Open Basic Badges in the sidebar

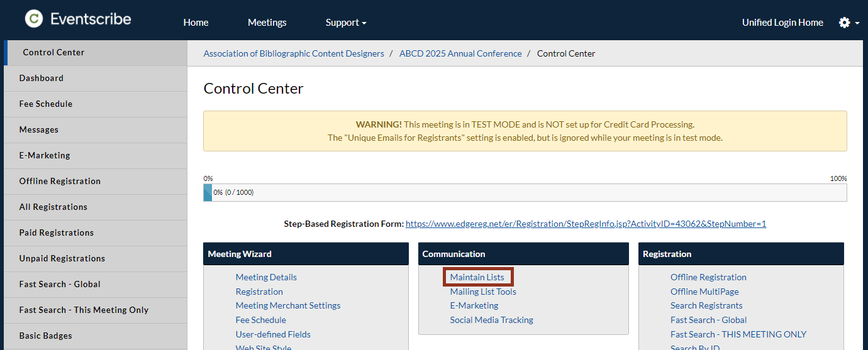[x=96, y=336]
